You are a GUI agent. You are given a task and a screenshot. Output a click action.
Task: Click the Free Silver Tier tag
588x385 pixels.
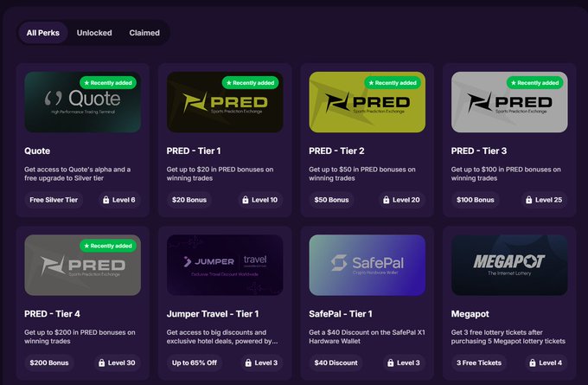54,200
